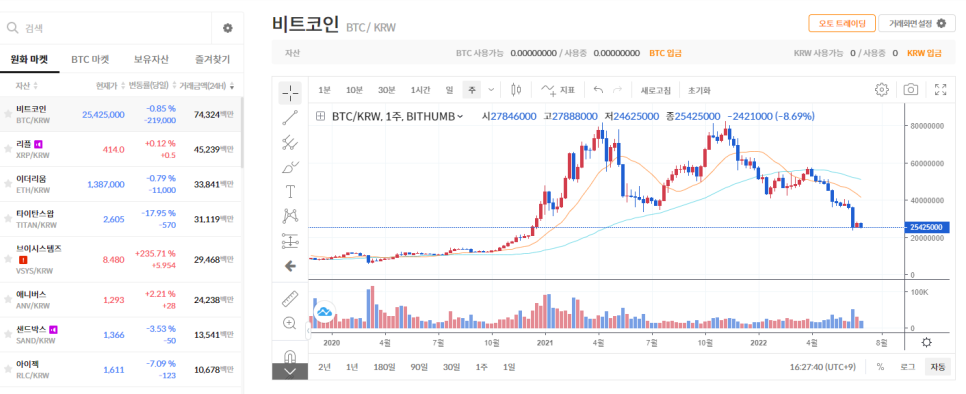Collapse left panel using small side arrow
The height and width of the screenshot is (394, 966).
[308, 331]
